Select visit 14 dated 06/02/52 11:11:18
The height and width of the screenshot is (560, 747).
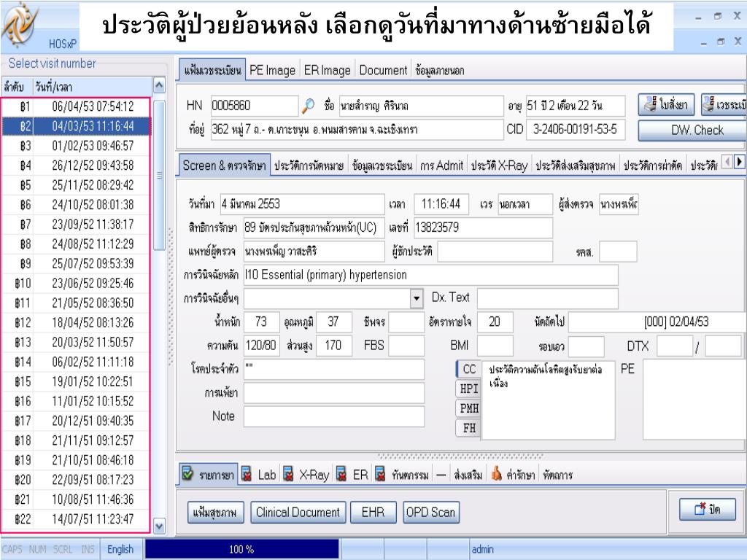tap(76, 362)
